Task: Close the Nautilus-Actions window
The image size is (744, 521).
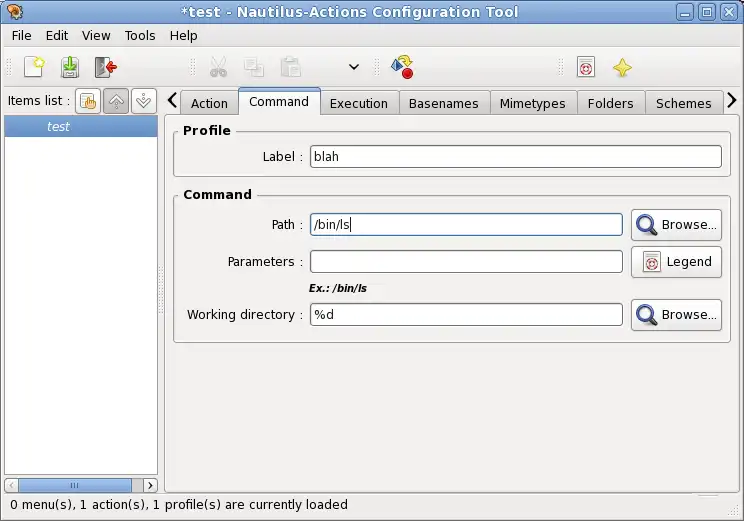Action: 729,12
